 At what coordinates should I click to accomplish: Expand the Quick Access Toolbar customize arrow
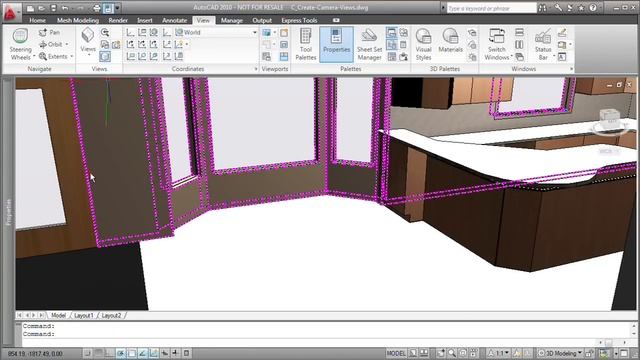click(x=118, y=8)
